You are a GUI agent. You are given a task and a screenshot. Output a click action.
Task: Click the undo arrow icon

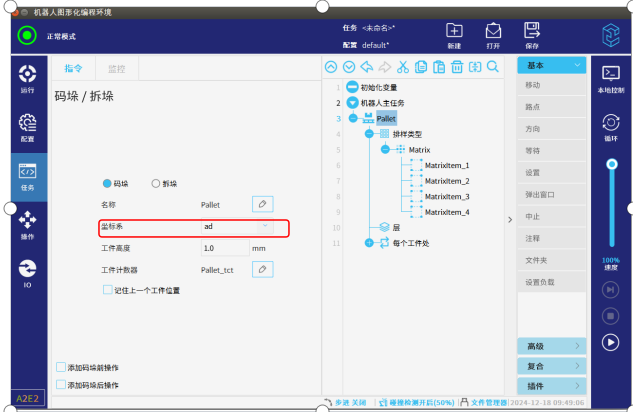click(367, 68)
